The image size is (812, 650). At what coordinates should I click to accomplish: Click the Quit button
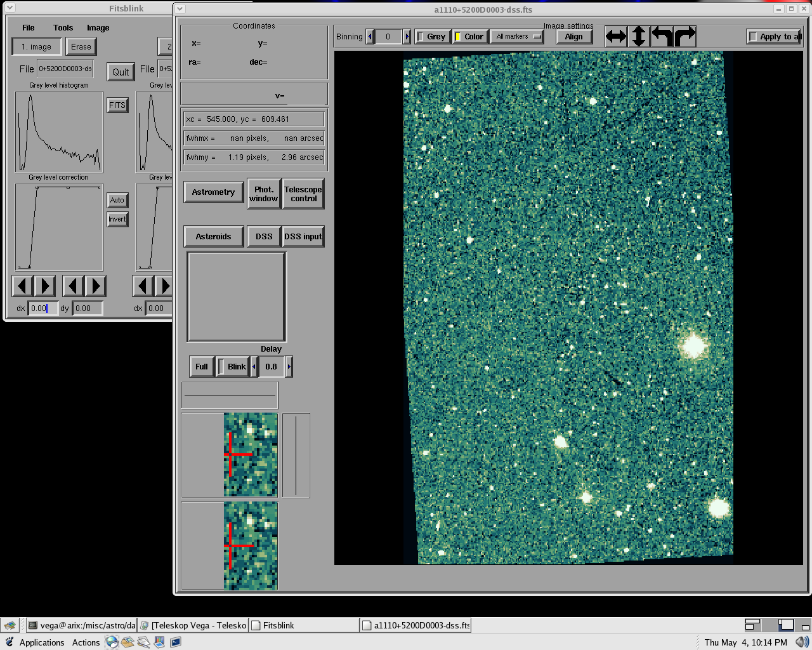(121, 72)
